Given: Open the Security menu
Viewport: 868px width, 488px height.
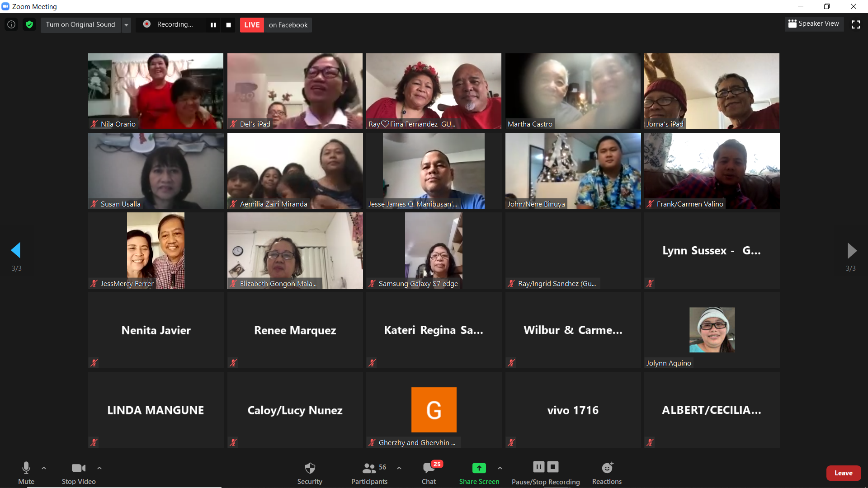Looking at the screenshot, I should click(x=310, y=473).
